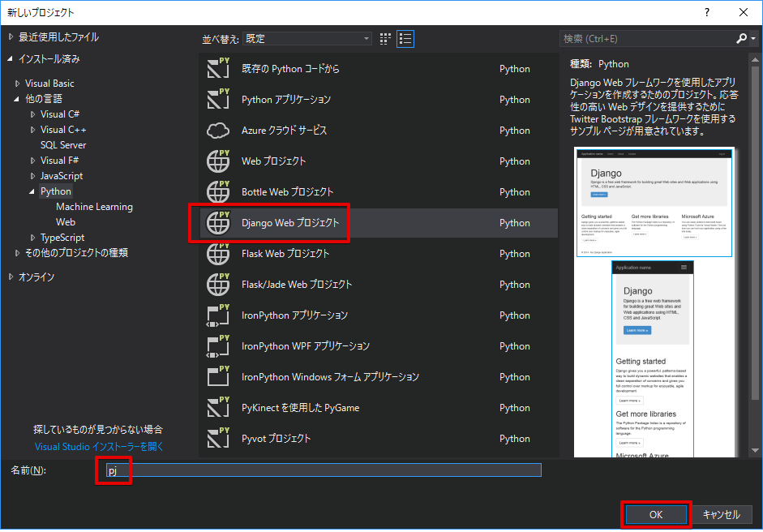Click the Azure クラウド サービス cloud icon
This screenshot has width=763, height=532.
tap(218, 131)
